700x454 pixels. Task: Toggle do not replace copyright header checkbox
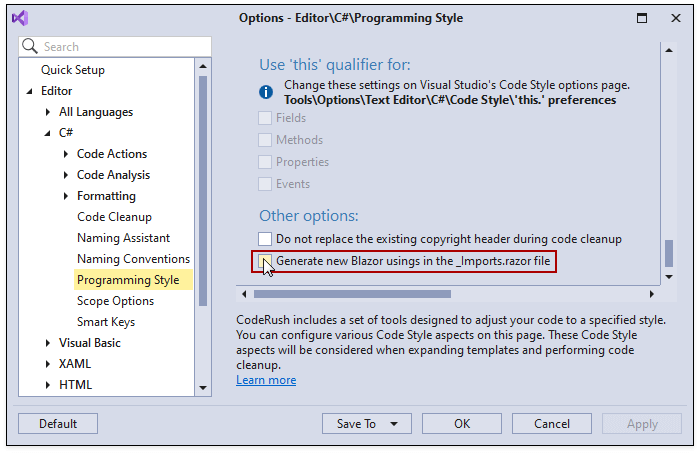265,239
